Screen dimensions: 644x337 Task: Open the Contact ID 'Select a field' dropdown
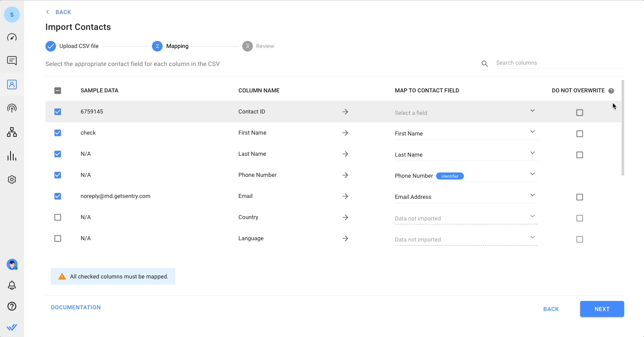(465, 113)
